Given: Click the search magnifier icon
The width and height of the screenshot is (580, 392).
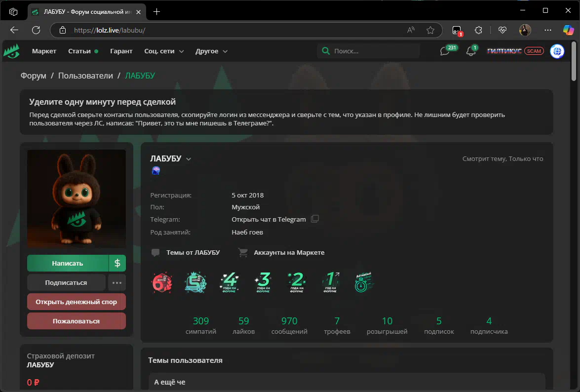Looking at the screenshot, I should tap(326, 51).
